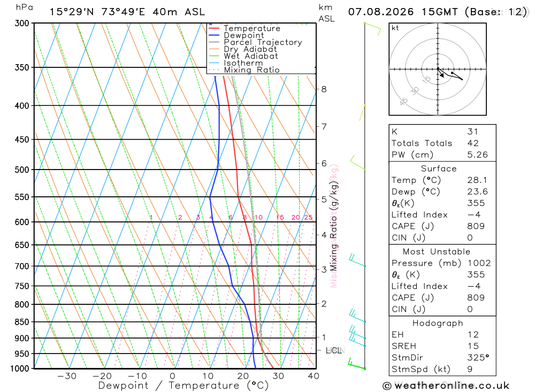535x392 pixels.
Task: Click the PW (cm) value 5.26
Action: click(478, 155)
